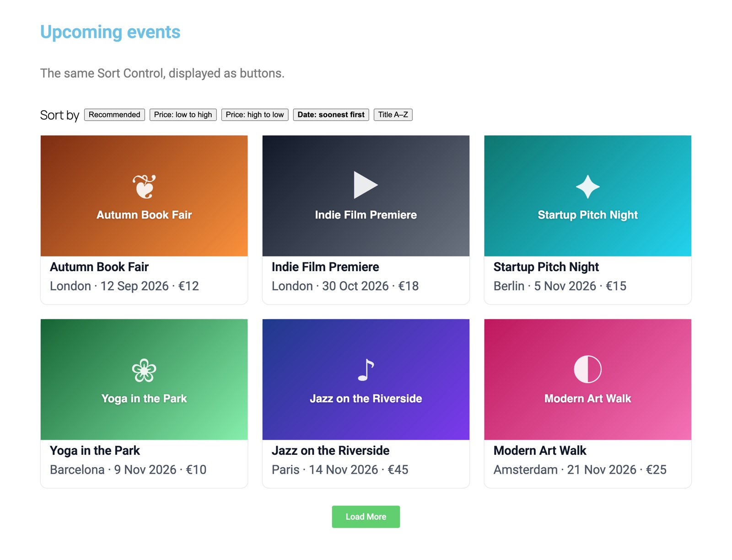Viewport: 732px width, 560px height.
Task: Click the 'Sort by' label
Action: pos(60,115)
